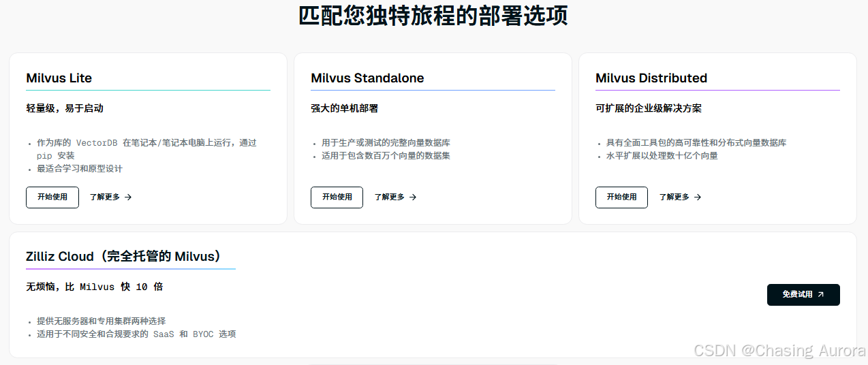Open 了解更多 link under Milvus Lite
Viewport: 868px width, 365px height.
point(110,197)
